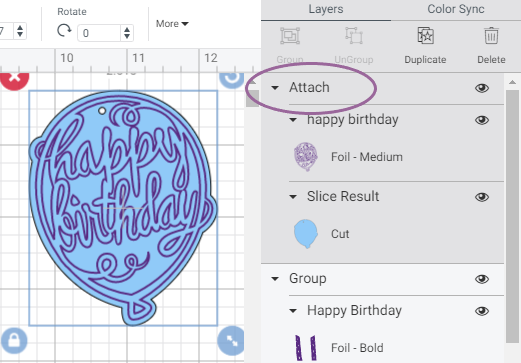Click the scroll up arrow in Layers panel

tap(512, 82)
